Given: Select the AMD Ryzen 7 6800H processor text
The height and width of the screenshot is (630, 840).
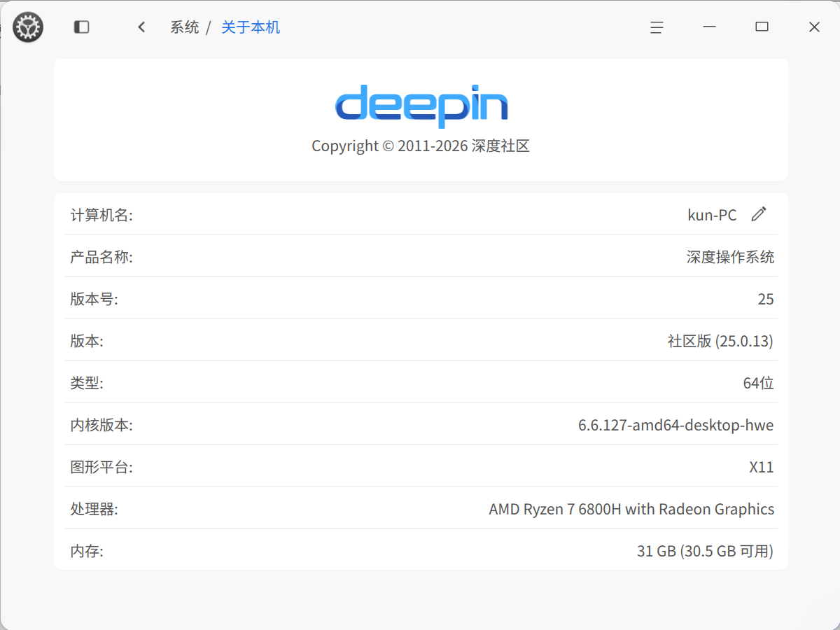Looking at the screenshot, I should (x=631, y=509).
